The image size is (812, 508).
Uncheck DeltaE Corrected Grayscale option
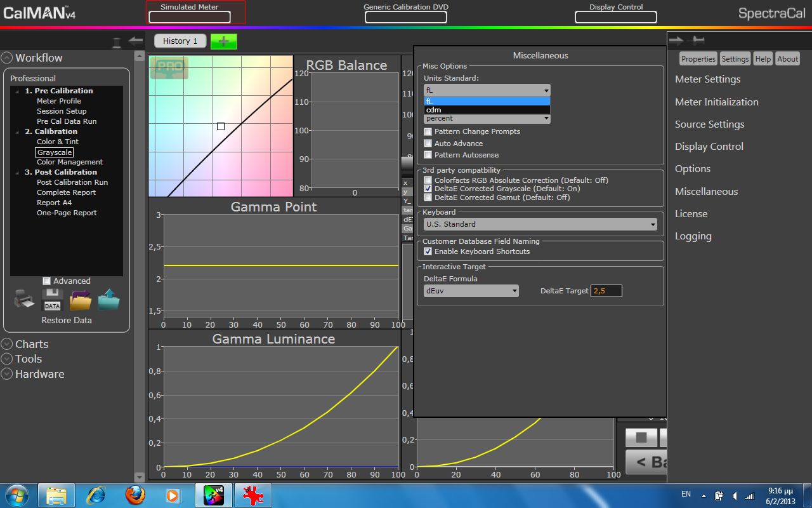point(428,189)
